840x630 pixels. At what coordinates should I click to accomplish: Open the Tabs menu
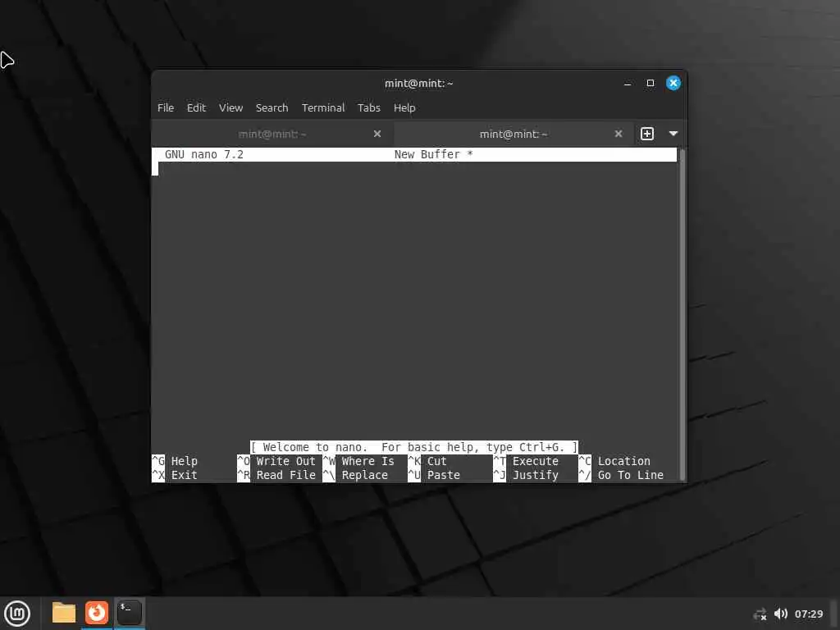pyautogui.click(x=368, y=107)
